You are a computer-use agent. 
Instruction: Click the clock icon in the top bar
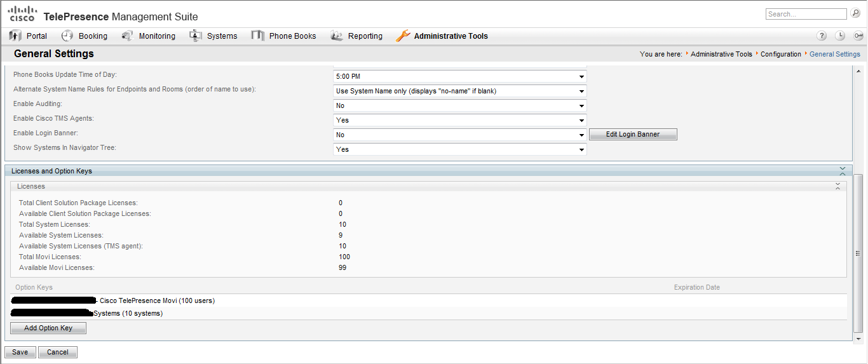coord(840,36)
